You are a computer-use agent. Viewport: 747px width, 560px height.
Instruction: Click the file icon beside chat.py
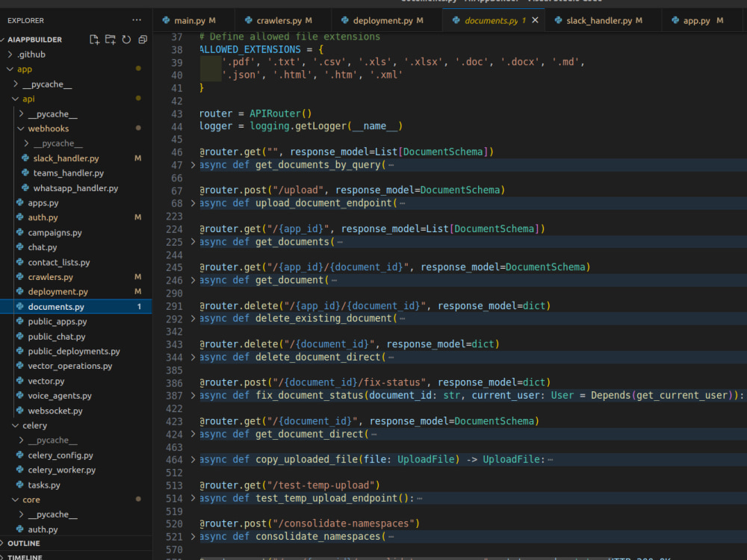point(20,247)
